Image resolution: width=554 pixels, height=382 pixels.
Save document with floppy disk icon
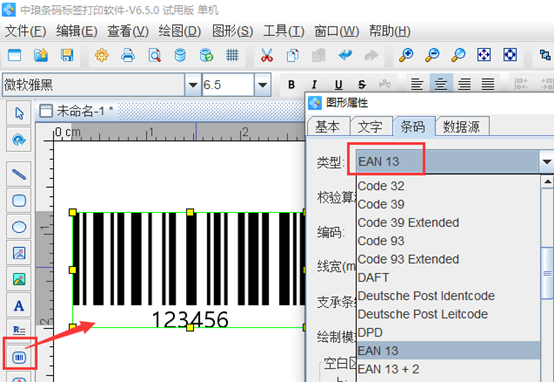67,55
